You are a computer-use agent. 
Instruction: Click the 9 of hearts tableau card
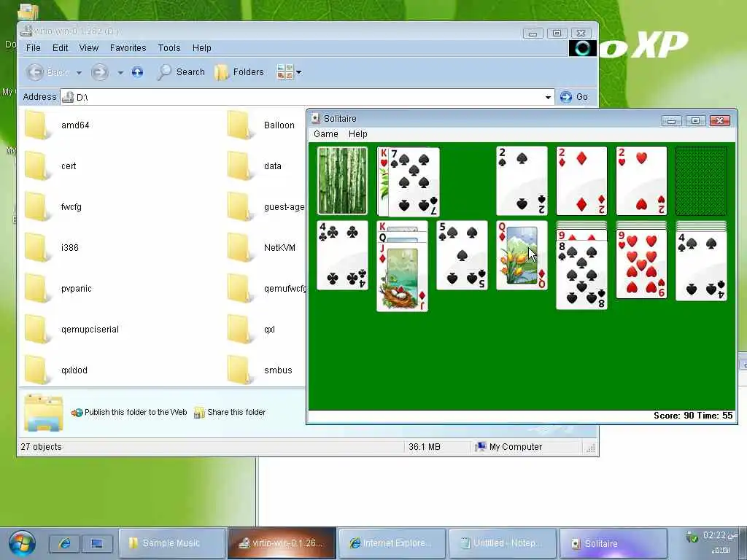click(x=641, y=264)
